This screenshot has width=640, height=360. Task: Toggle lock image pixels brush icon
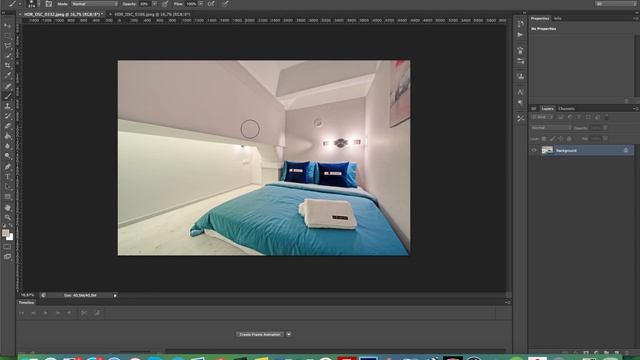click(x=552, y=139)
